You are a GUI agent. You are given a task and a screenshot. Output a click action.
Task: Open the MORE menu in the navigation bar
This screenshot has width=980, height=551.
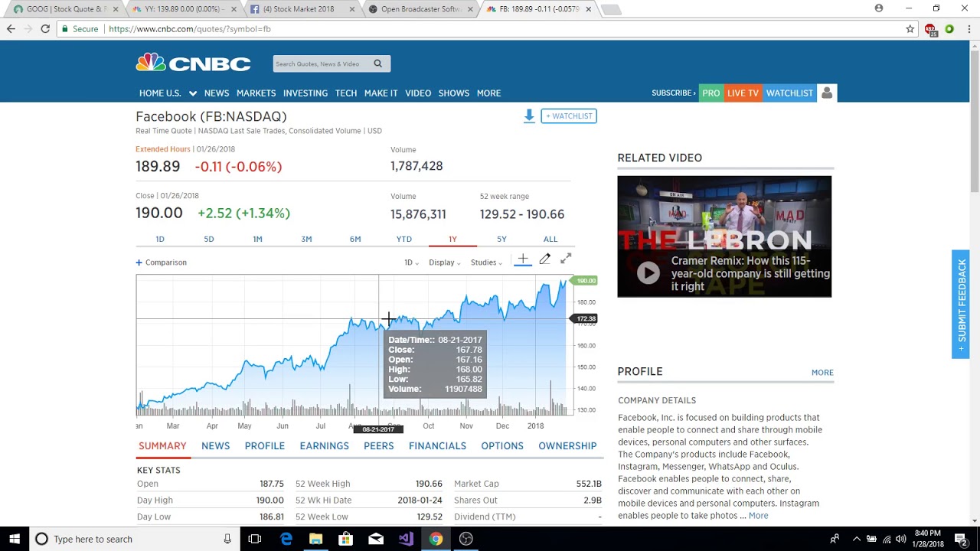click(488, 93)
